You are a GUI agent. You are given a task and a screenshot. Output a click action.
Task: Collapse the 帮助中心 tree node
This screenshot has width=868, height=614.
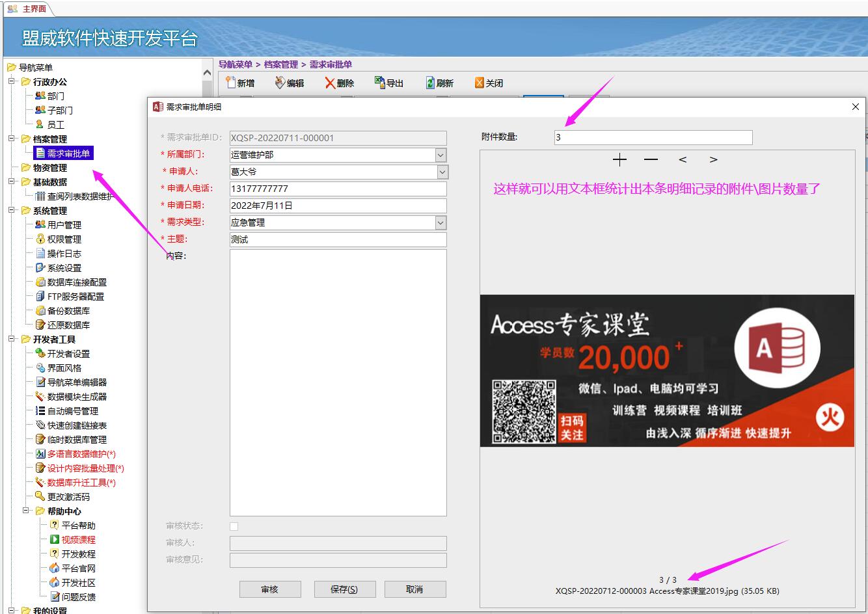[26, 511]
